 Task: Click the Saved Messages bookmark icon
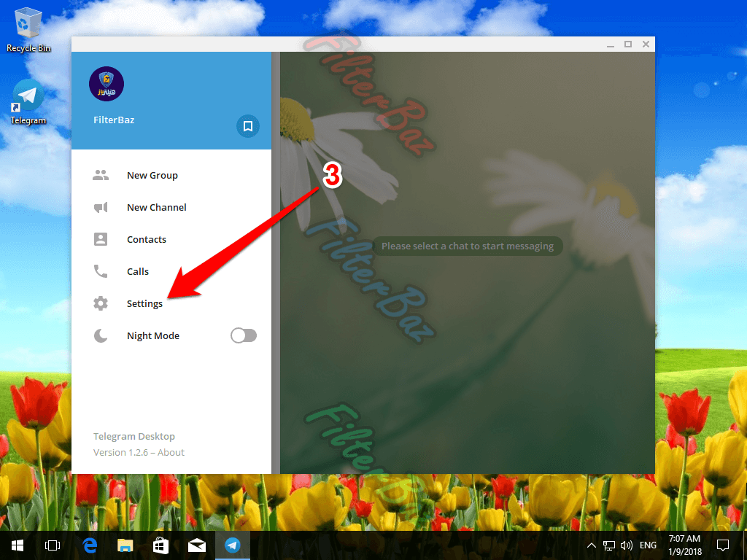click(x=248, y=126)
